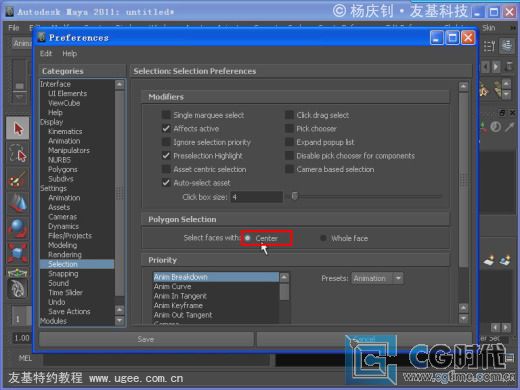Screen dimensions: 520x390
Task: Activate the Scale tool cube icon
Action: click(18, 252)
